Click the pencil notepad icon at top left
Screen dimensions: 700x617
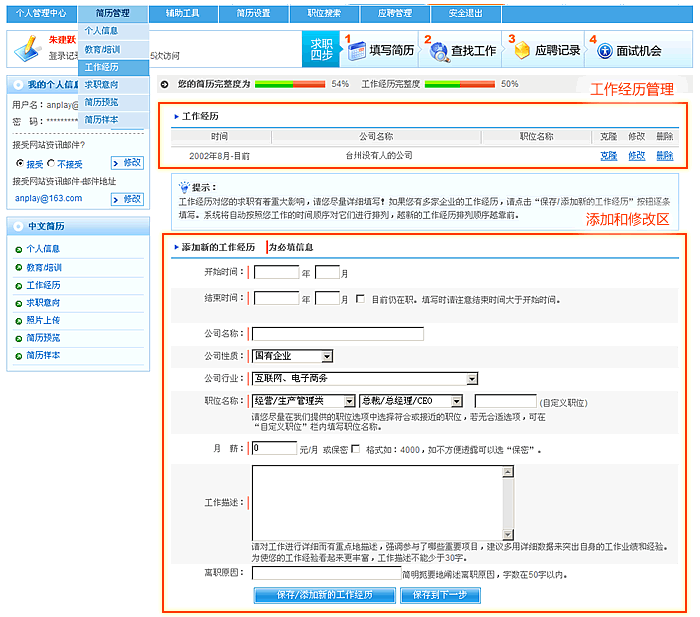tap(28, 47)
